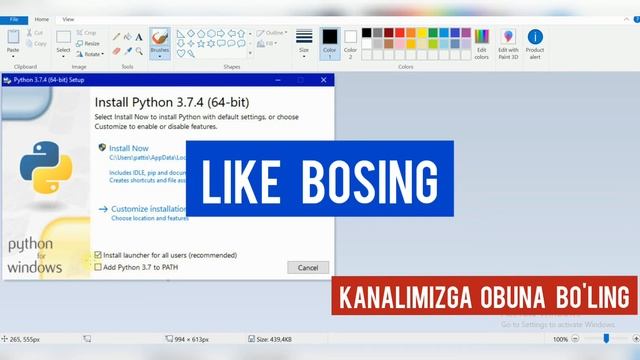Click the Copy button in Clipboard group
The width and height of the screenshot is (640, 360).
pos(36,44)
